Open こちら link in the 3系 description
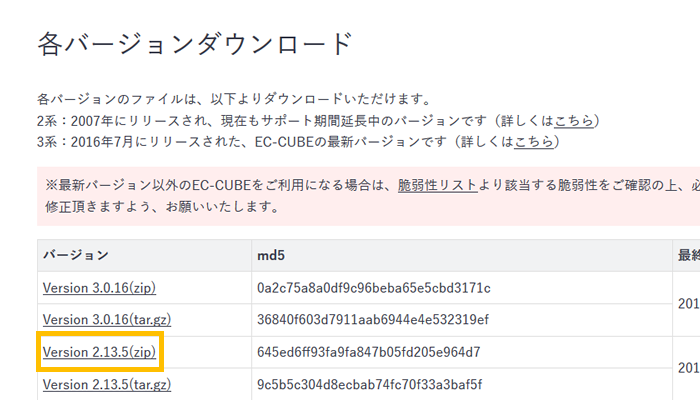The height and width of the screenshot is (400, 700). [534, 141]
